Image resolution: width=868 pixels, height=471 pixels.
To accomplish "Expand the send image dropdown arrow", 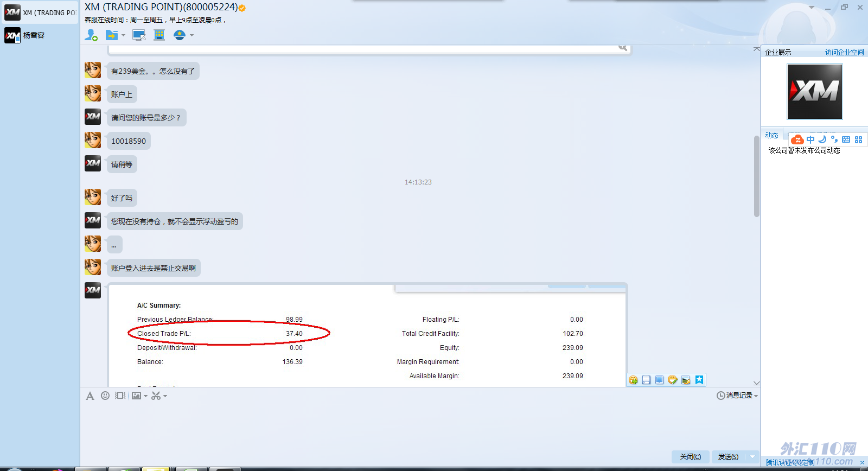I will pyautogui.click(x=145, y=396).
